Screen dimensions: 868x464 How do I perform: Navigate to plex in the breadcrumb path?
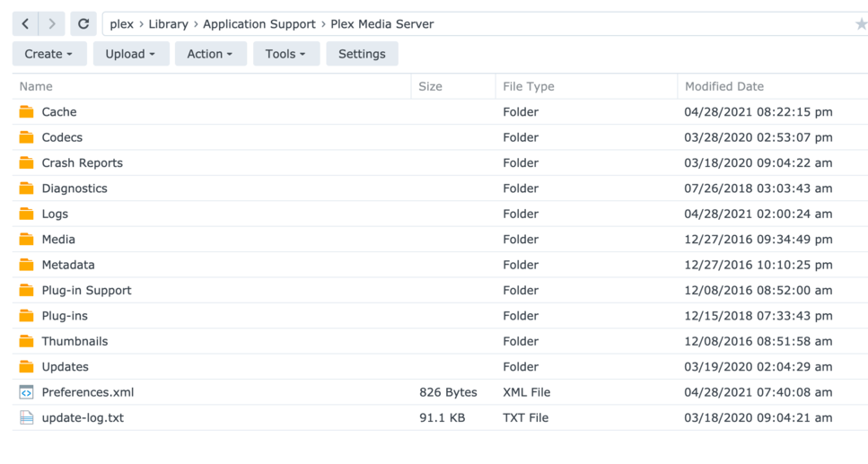click(x=121, y=24)
